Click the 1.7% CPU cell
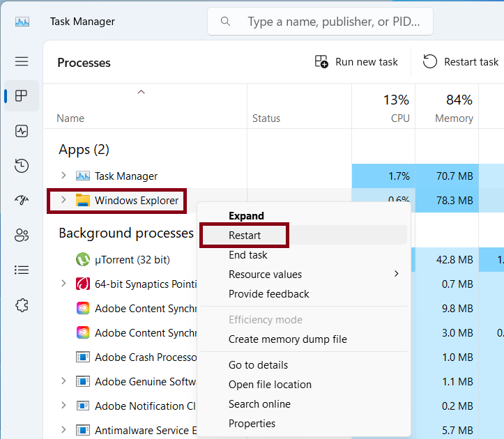Viewport: 504px width, 439px height. point(383,176)
